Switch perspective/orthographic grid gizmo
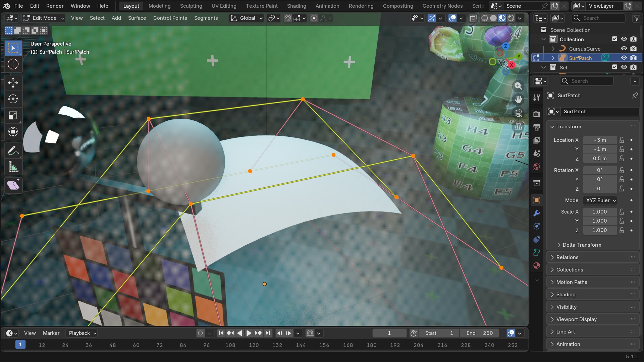 (518, 127)
